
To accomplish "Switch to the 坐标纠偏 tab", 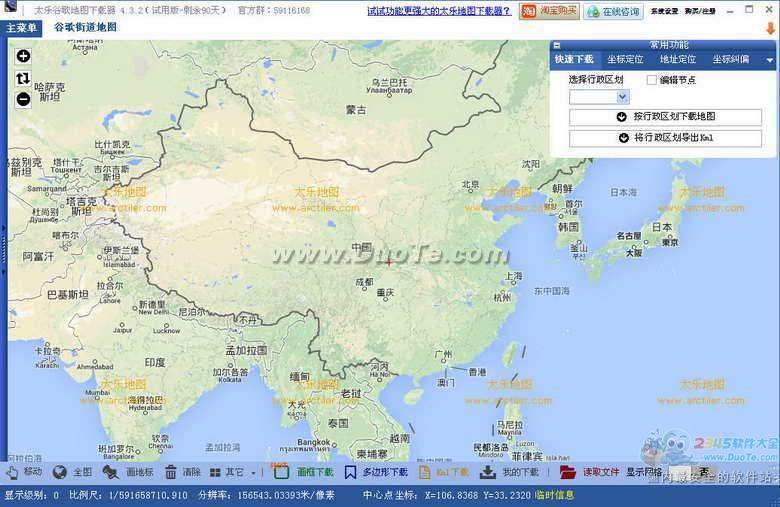I will click(x=730, y=59).
